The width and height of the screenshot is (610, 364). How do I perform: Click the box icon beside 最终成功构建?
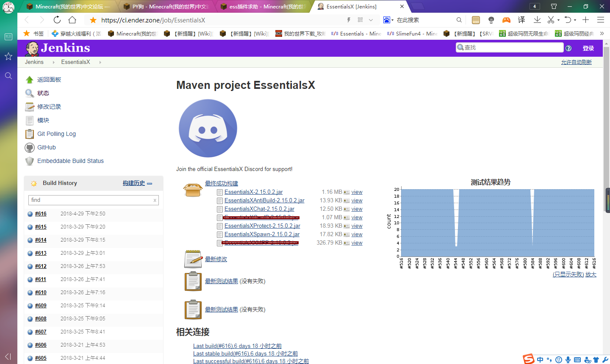[193, 190]
